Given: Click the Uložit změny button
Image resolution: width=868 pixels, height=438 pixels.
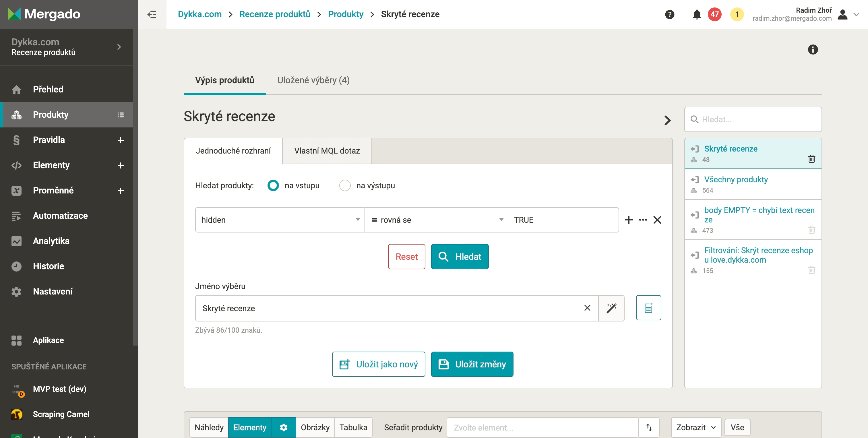Looking at the screenshot, I should tap(472, 364).
